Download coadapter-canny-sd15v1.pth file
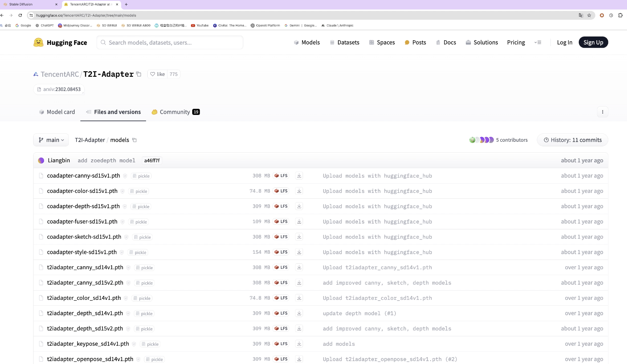627x364 pixels. click(x=299, y=176)
